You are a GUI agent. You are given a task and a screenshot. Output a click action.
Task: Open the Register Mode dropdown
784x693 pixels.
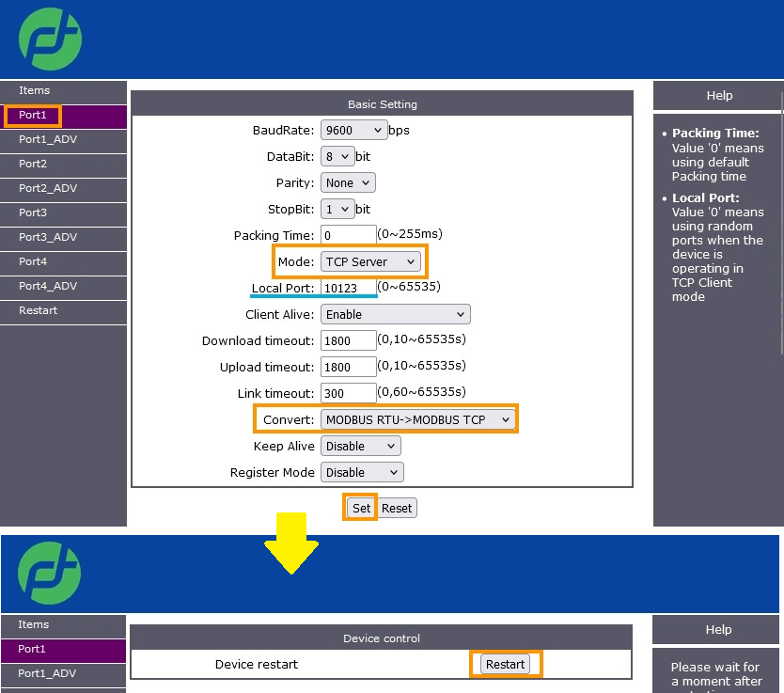pos(361,472)
